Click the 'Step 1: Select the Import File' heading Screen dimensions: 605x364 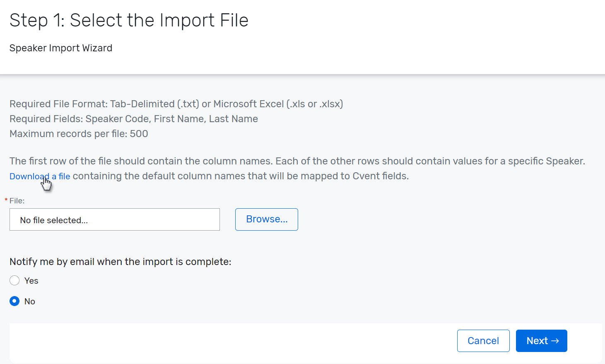pos(129,20)
